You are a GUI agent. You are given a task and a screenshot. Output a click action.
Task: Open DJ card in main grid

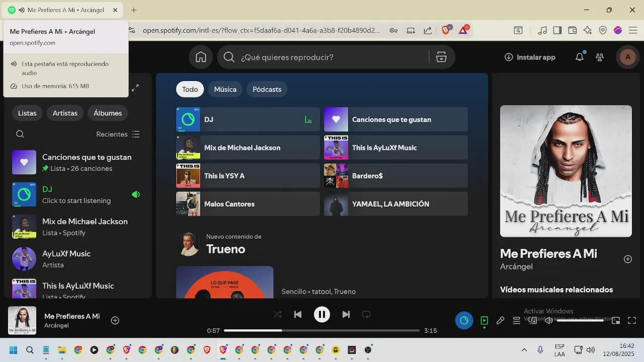point(248,120)
